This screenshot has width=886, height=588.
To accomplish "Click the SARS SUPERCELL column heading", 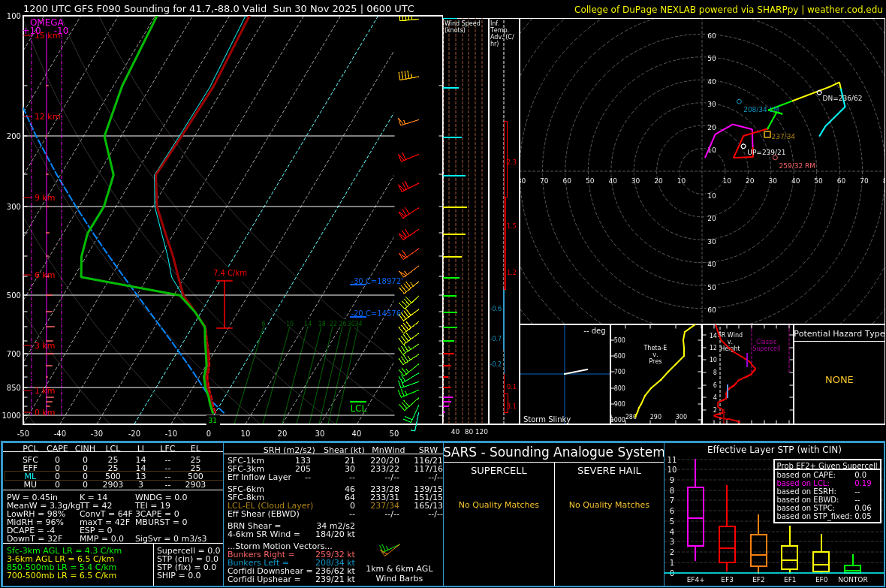I will pyautogui.click(x=499, y=471).
